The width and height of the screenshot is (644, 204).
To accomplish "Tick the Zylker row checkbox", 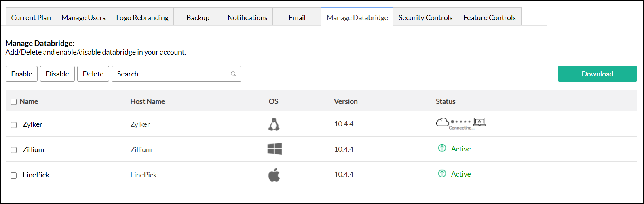I will (13, 125).
